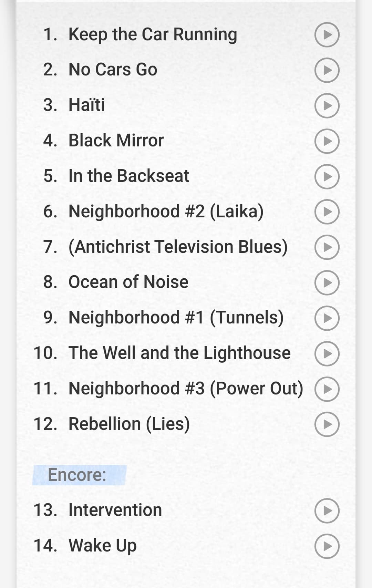Viewport: 372px width, 588px height.
Task: Click play icon beside Haïti
Action: pyautogui.click(x=327, y=106)
